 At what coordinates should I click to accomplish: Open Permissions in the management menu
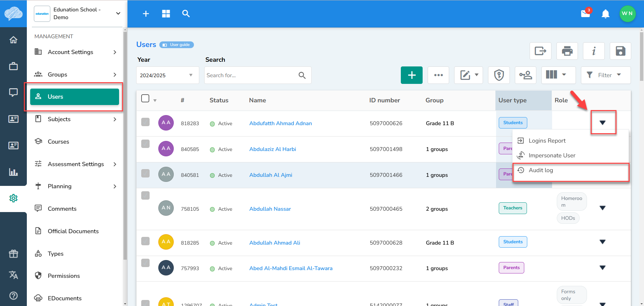point(75,276)
